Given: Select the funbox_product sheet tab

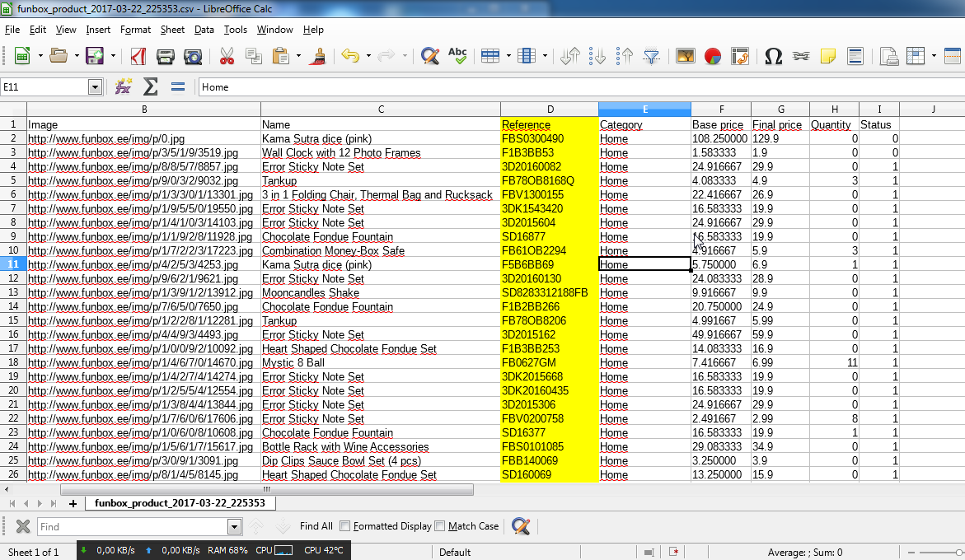Looking at the screenshot, I should coord(180,502).
